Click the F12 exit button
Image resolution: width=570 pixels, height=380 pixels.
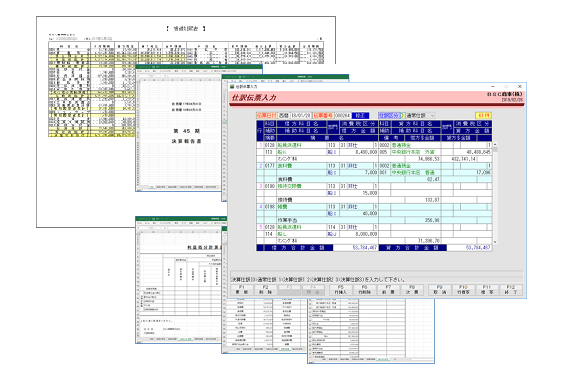pos(511,290)
